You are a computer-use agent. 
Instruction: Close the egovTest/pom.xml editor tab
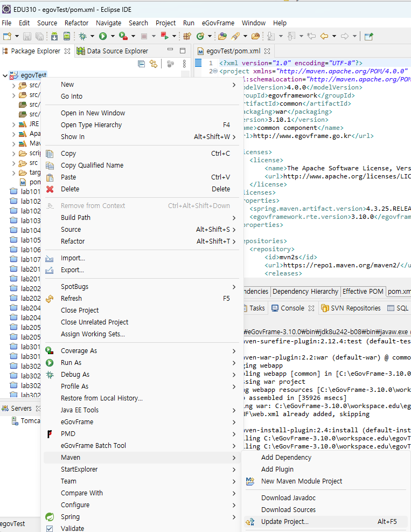click(267, 51)
